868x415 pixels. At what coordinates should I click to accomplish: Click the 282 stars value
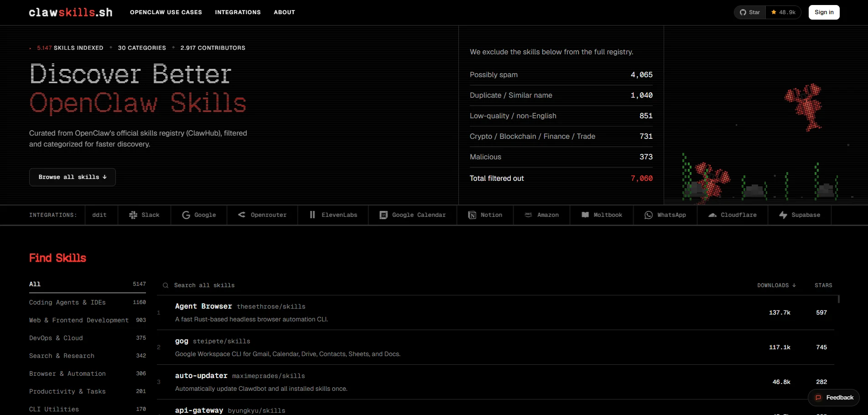[821, 382]
